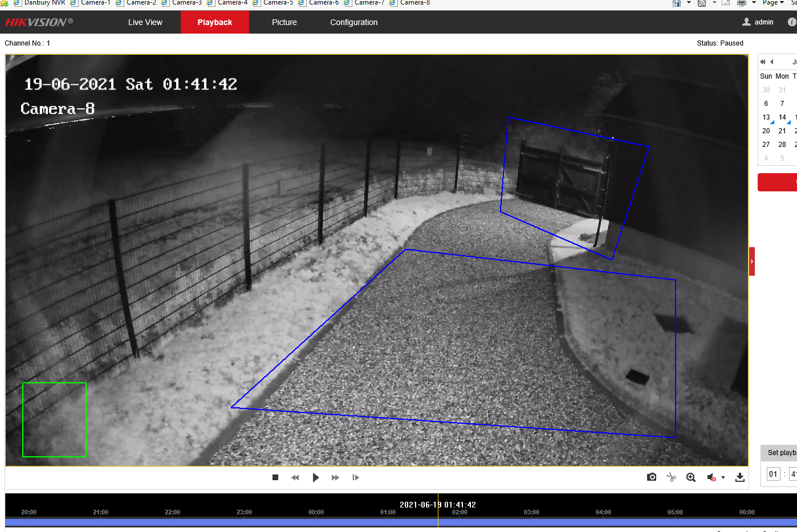Advance by single frame
Screen dimensions: 797x532
click(x=356, y=477)
